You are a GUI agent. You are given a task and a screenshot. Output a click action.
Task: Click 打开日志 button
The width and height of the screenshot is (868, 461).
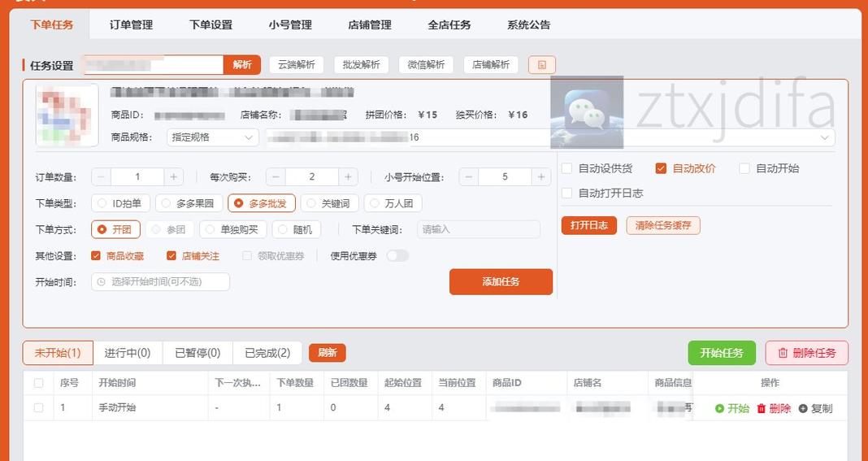click(589, 225)
